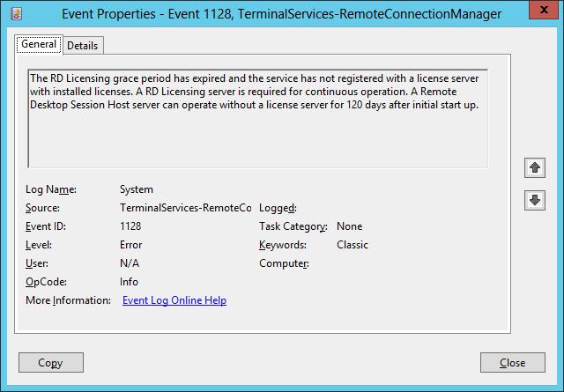The height and width of the screenshot is (392, 564).
Task: Click the Event ID value 1128
Action: [x=130, y=226]
